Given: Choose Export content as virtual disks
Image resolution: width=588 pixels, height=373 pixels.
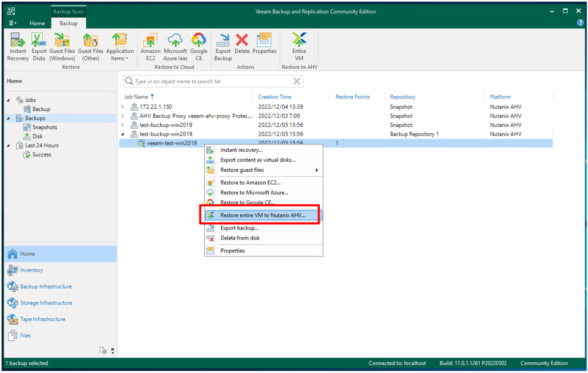Looking at the screenshot, I should click(x=264, y=160).
